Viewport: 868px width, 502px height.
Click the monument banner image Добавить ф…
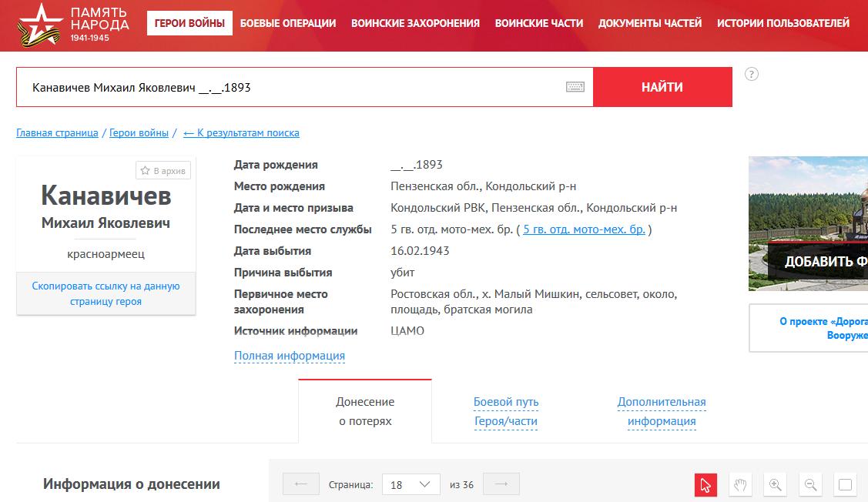[808, 223]
